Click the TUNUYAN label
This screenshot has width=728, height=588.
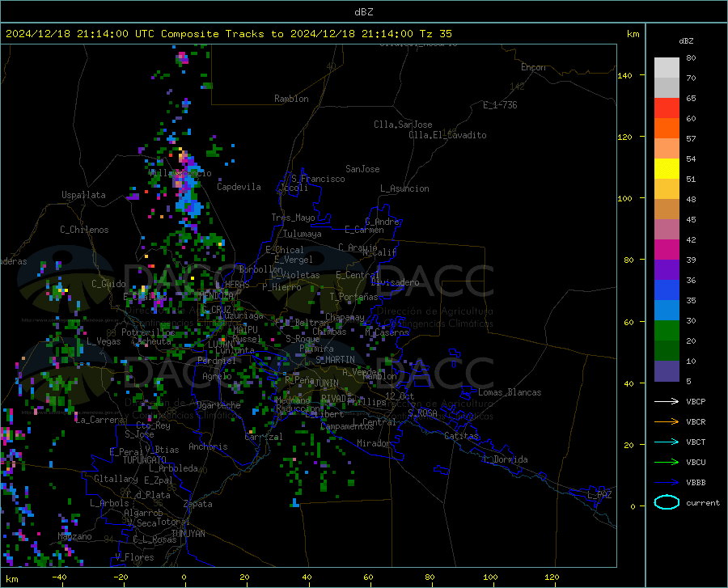(x=188, y=534)
